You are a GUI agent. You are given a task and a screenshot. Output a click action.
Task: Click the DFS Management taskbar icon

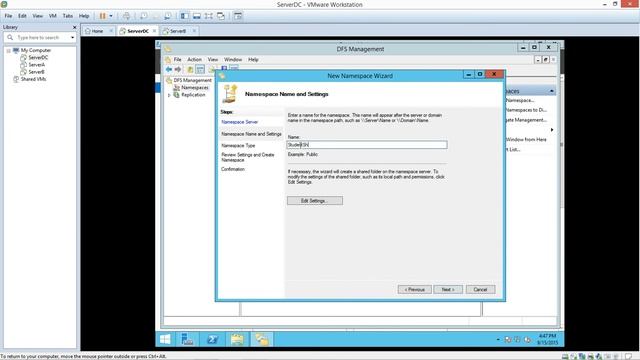[x=262, y=340]
